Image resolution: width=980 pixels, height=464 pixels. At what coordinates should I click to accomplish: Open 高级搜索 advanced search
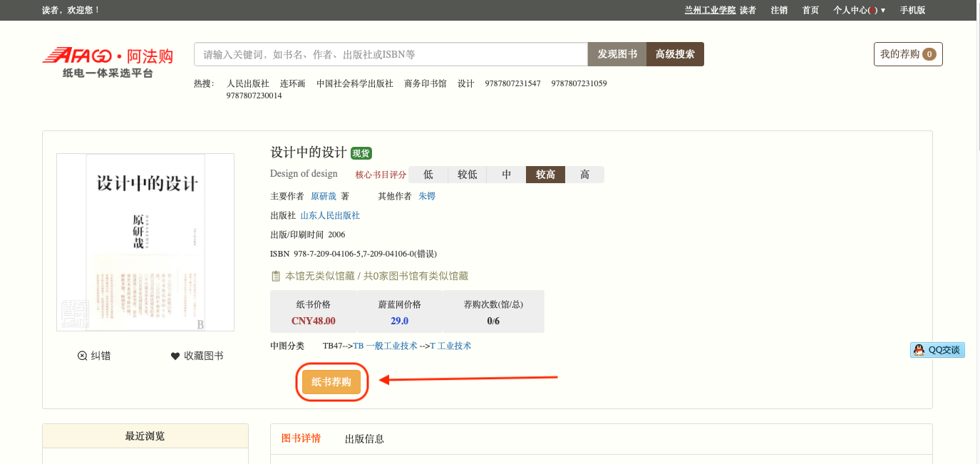(x=675, y=54)
